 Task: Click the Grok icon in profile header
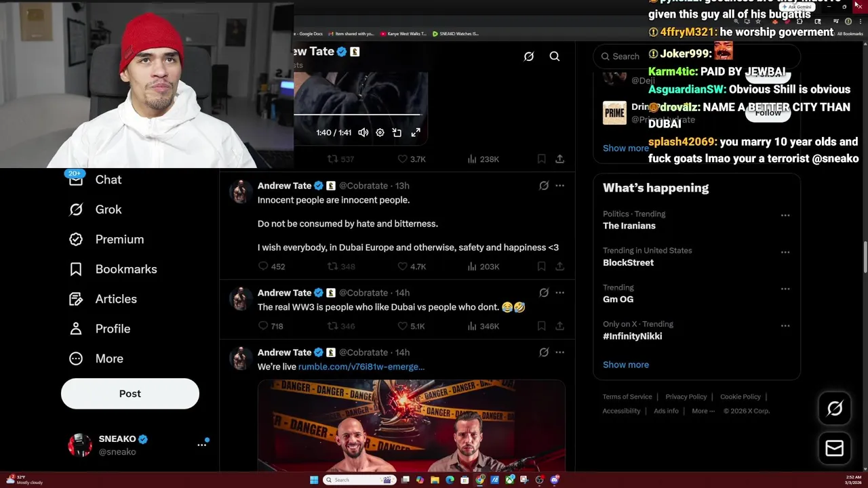[529, 56]
